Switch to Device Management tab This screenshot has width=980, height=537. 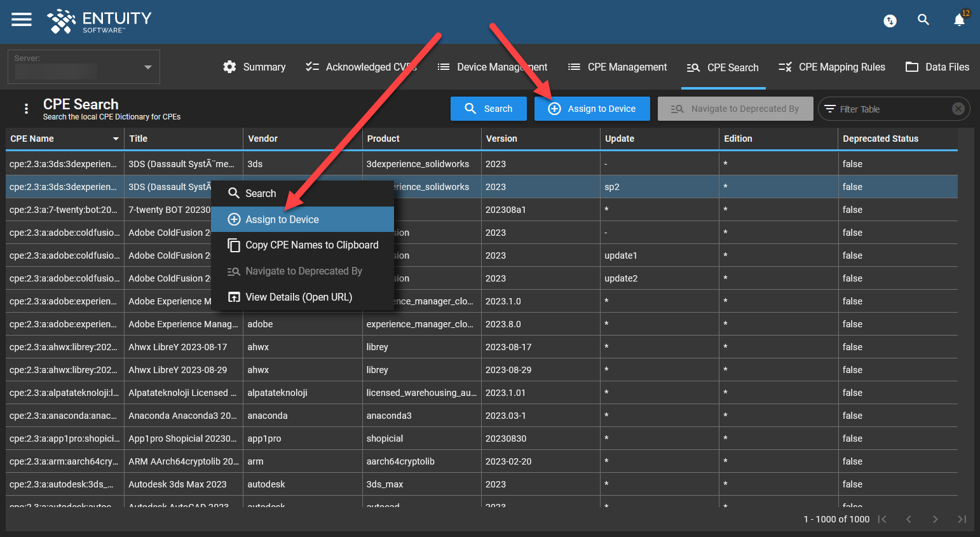tap(493, 67)
